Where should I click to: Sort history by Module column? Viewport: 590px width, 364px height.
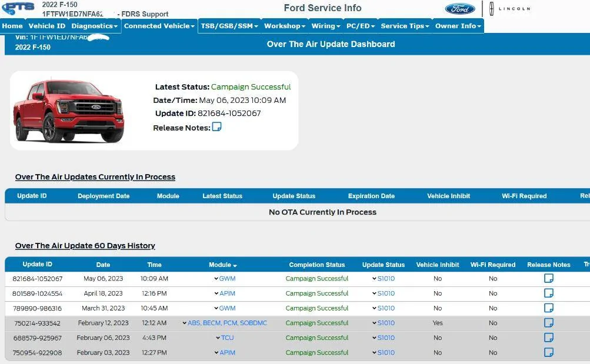pos(223,265)
